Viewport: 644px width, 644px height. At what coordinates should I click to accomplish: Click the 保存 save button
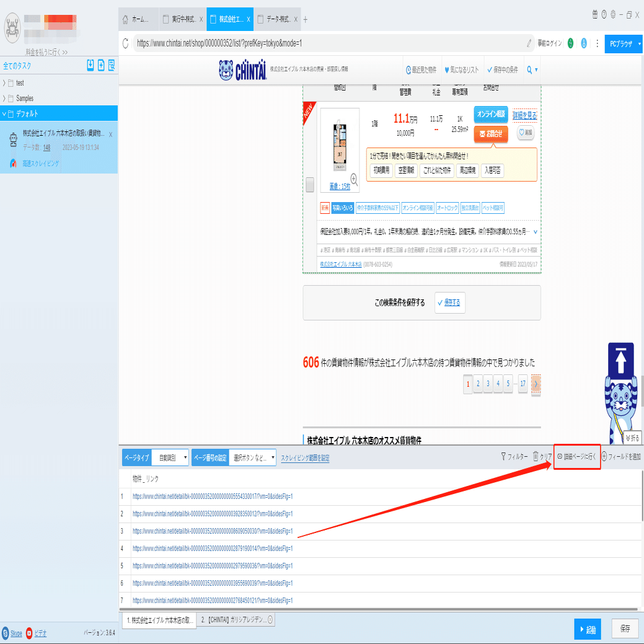(x=625, y=629)
